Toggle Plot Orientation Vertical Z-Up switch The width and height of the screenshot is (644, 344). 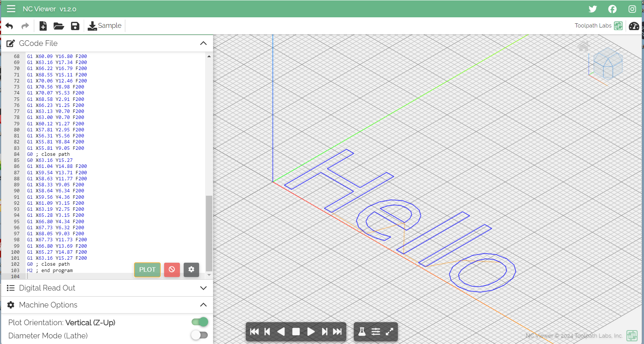[199, 322]
